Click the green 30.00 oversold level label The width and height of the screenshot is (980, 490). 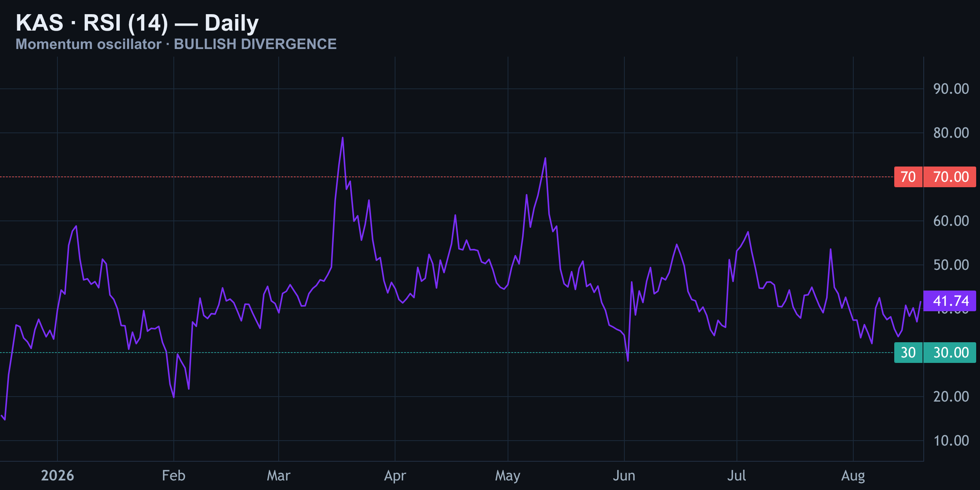(950, 353)
